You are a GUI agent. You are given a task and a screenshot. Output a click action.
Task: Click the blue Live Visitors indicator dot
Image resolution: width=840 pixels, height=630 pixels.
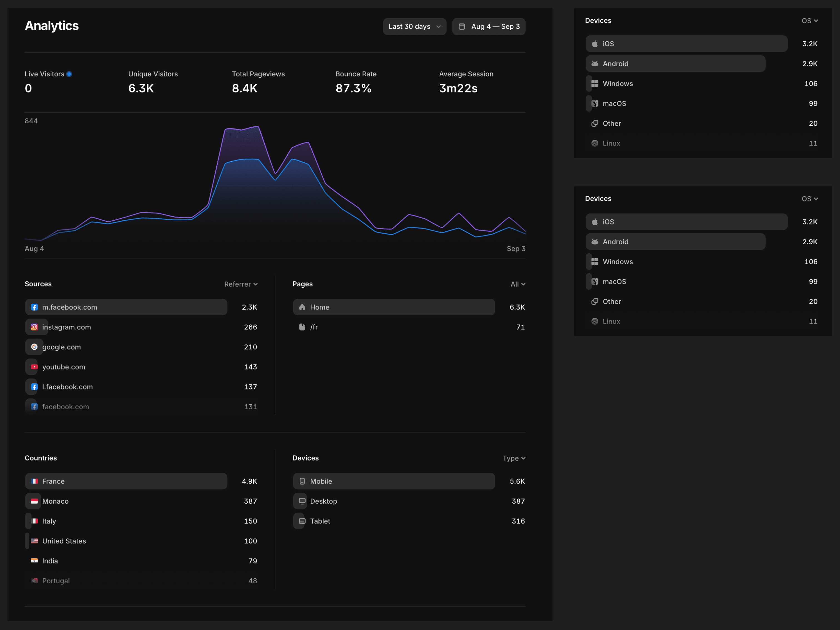69,74
